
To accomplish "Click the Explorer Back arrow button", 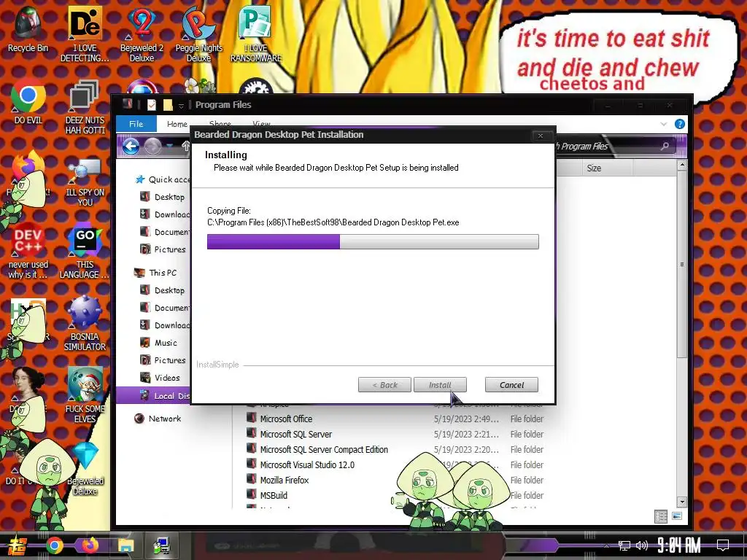I will (131, 146).
